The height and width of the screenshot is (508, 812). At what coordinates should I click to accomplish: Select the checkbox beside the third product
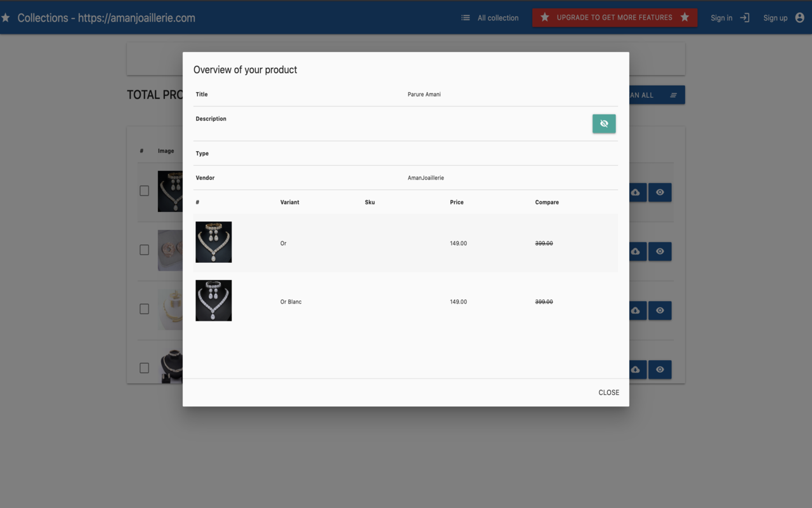tap(144, 309)
